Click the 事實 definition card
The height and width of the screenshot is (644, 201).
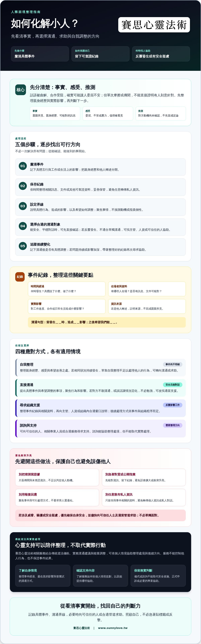pos(55,113)
